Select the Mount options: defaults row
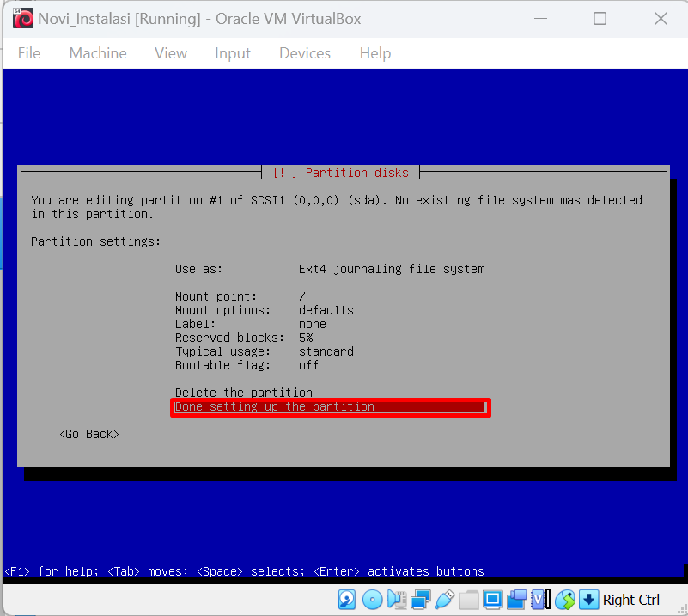 265,310
